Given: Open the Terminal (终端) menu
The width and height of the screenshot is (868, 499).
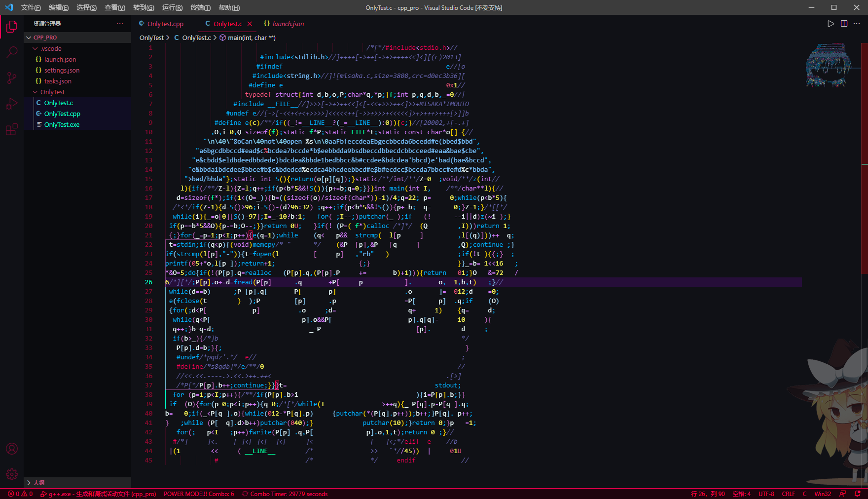Looking at the screenshot, I should 200,7.
